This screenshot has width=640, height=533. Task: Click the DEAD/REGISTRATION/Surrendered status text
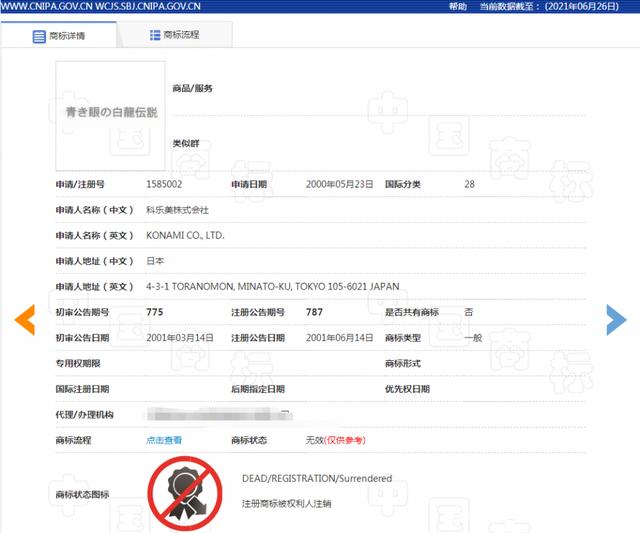pyautogui.click(x=316, y=478)
